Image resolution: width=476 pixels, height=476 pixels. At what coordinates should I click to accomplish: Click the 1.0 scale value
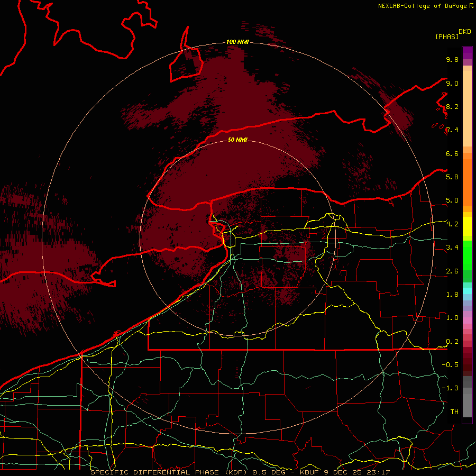[x=452, y=318]
